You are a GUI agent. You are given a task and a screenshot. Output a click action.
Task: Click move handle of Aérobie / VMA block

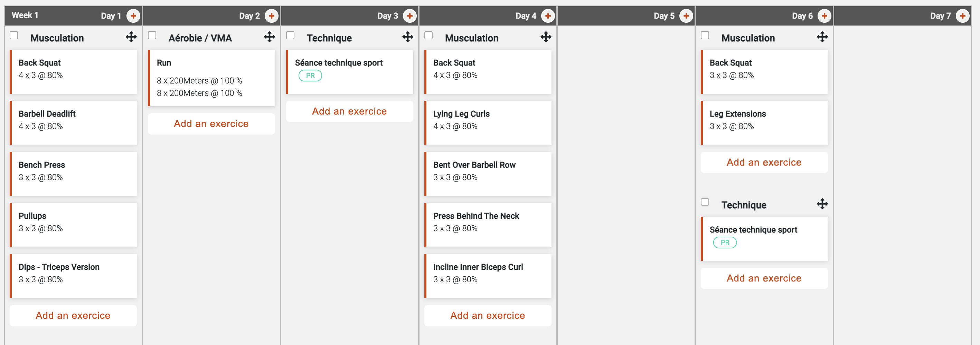tap(269, 37)
